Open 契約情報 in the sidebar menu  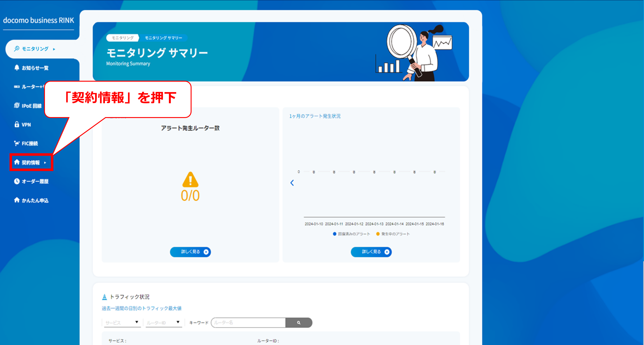(31, 163)
